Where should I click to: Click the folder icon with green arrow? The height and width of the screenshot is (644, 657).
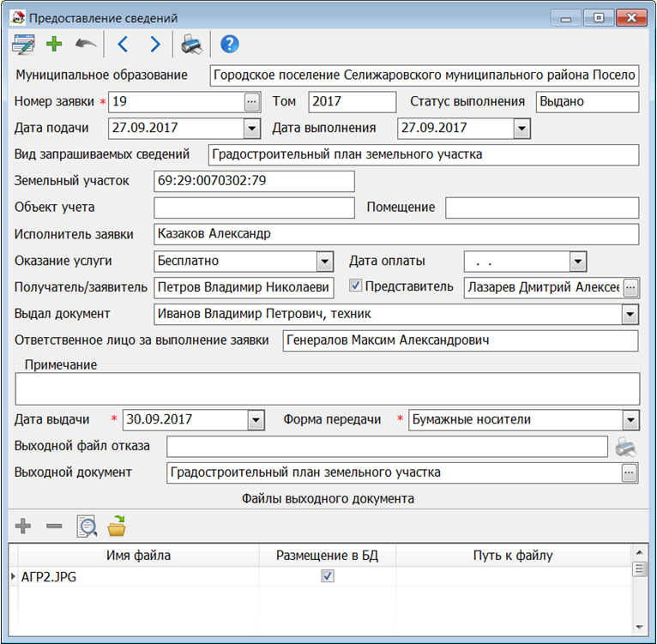point(117,526)
